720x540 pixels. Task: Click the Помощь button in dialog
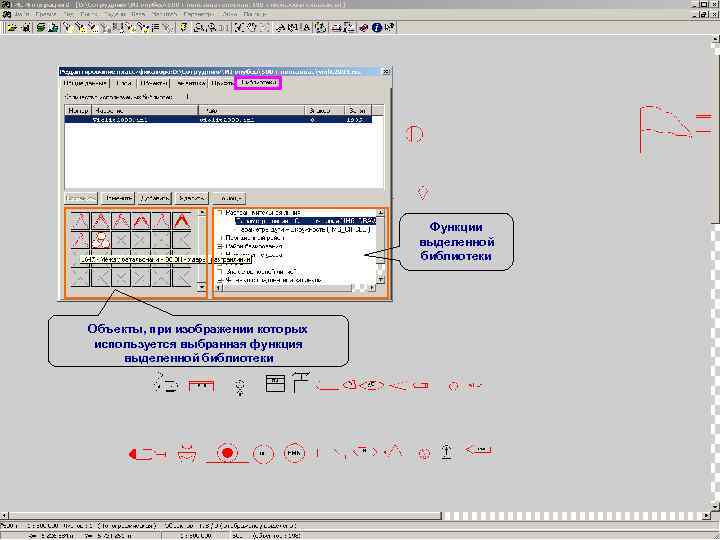(x=229, y=198)
